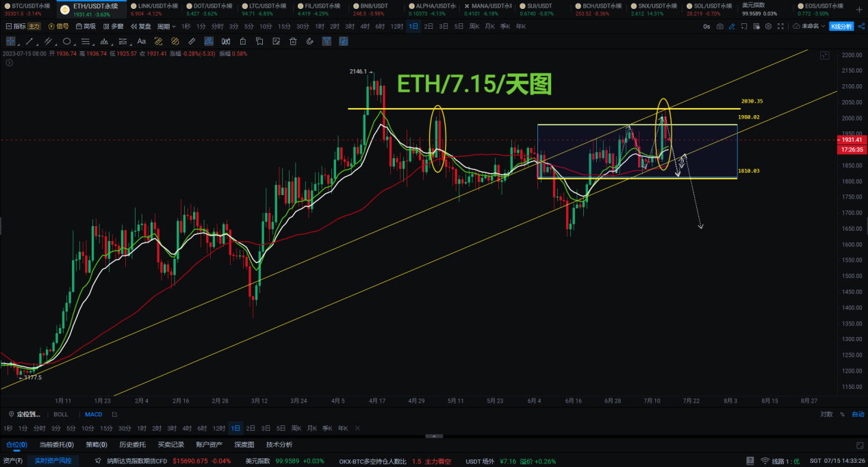
Task: Select the BTC/USDT永续 ticker tab
Action: pyautogui.click(x=27, y=9)
